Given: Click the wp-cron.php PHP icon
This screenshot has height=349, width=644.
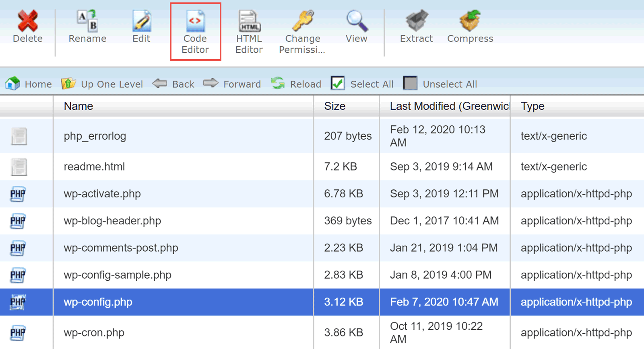Looking at the screenshot, I should tap(18, 333).
